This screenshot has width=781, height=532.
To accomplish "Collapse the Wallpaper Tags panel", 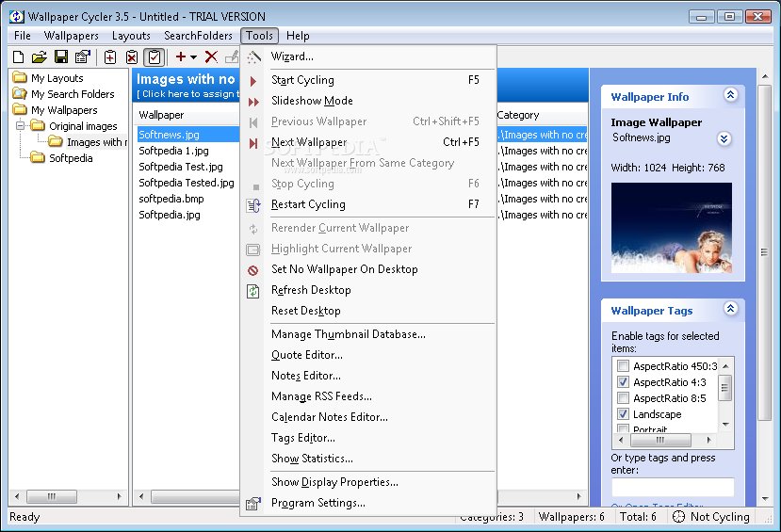I will coord(730,309).
